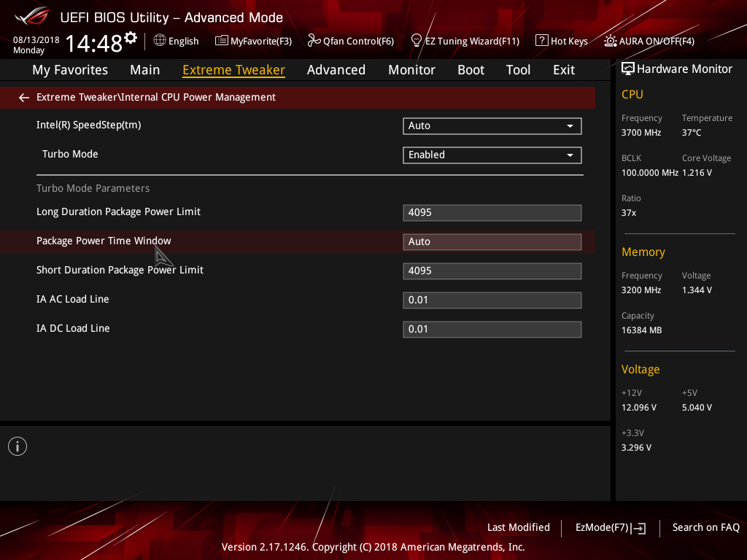Image resolution: width=747 pixels, height=560 pixels.
Task: Click the info circle icon
Action: click(18, 446)
